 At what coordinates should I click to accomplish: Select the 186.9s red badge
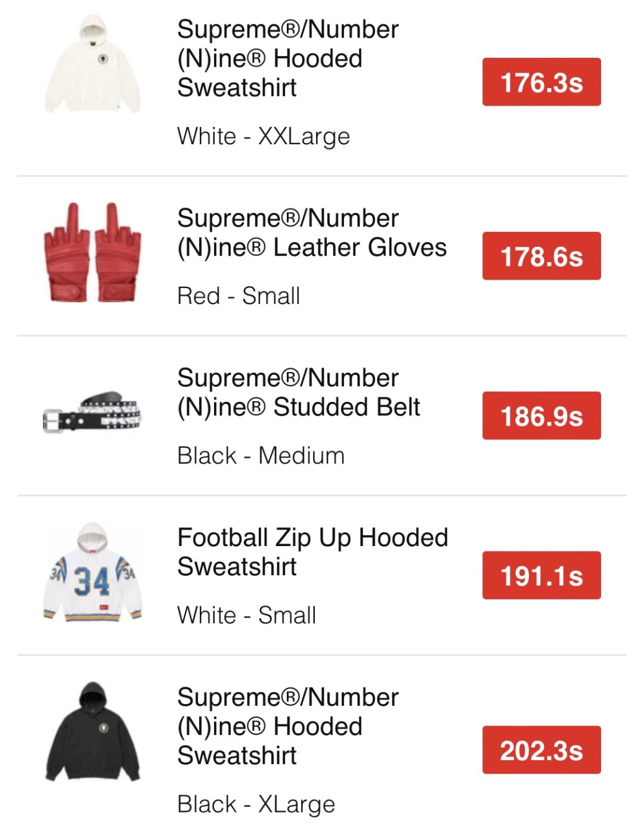click(x=541, y=416)
